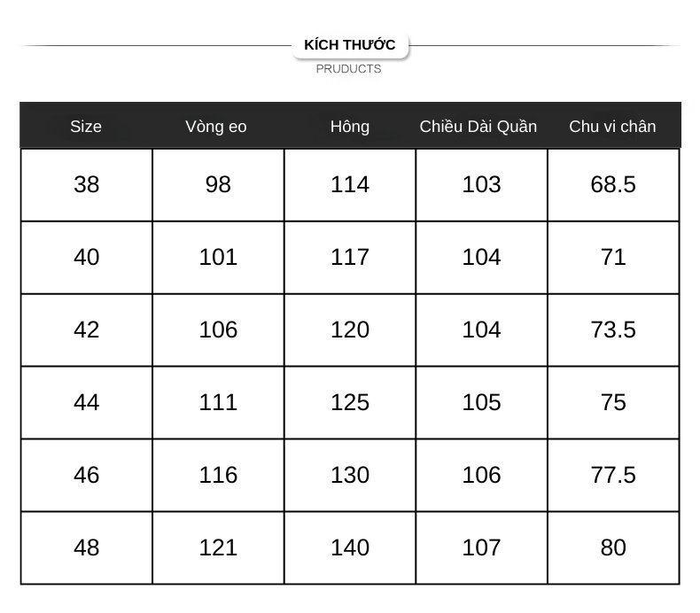Click the KÍCH THƯỚC title badge
This screenshot has height=613, width=700.
click(x=350, y=44)
